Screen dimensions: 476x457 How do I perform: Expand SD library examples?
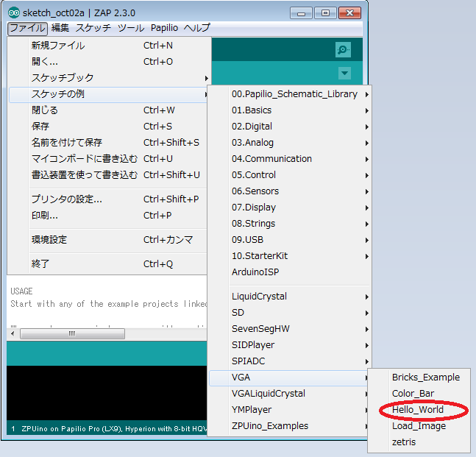290,313
